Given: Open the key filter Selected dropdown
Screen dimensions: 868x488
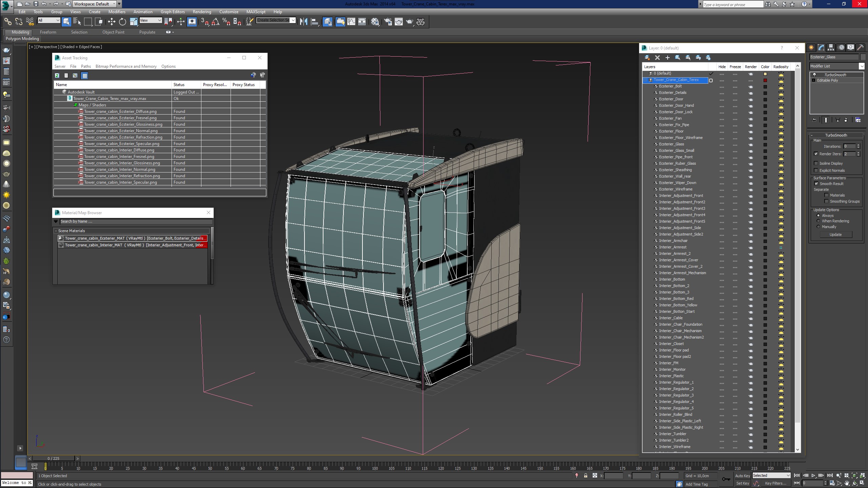Looking at the screenshot, I should tap(771, 475).
